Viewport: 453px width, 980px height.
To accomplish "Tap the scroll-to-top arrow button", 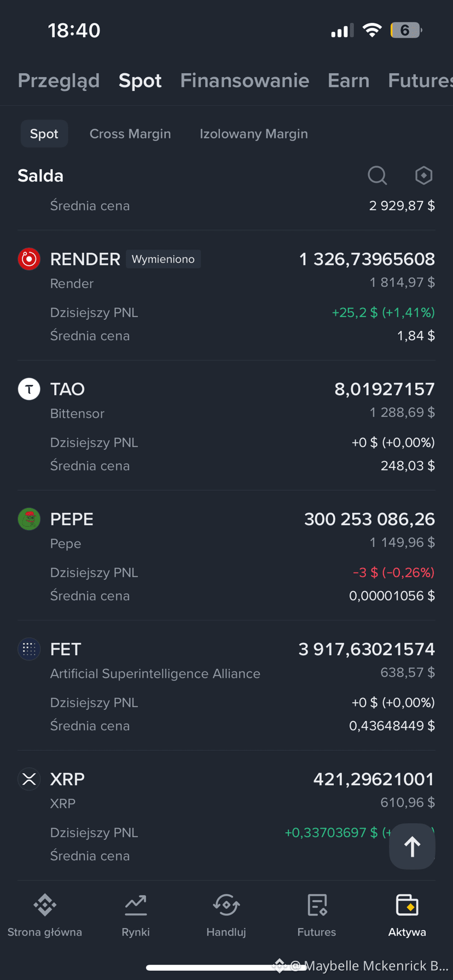I will [x=412, y=847].
